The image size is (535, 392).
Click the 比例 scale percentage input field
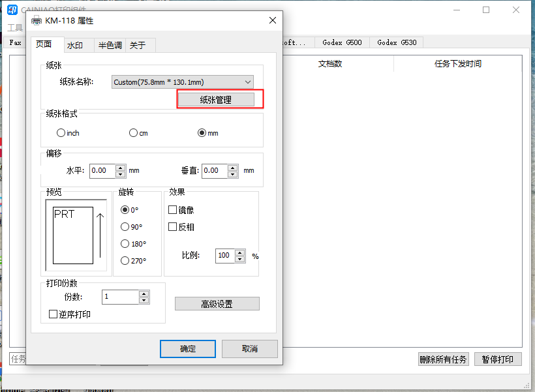224,256
